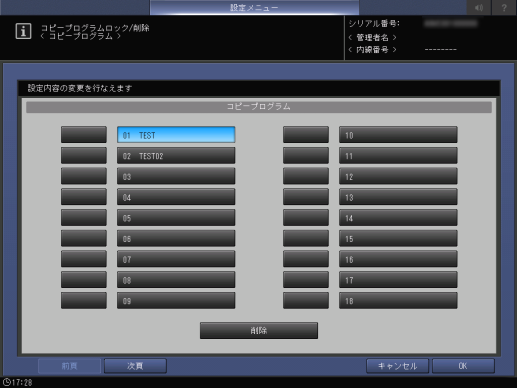
Task: Select copy program slot 16
Action: [398, 259]
